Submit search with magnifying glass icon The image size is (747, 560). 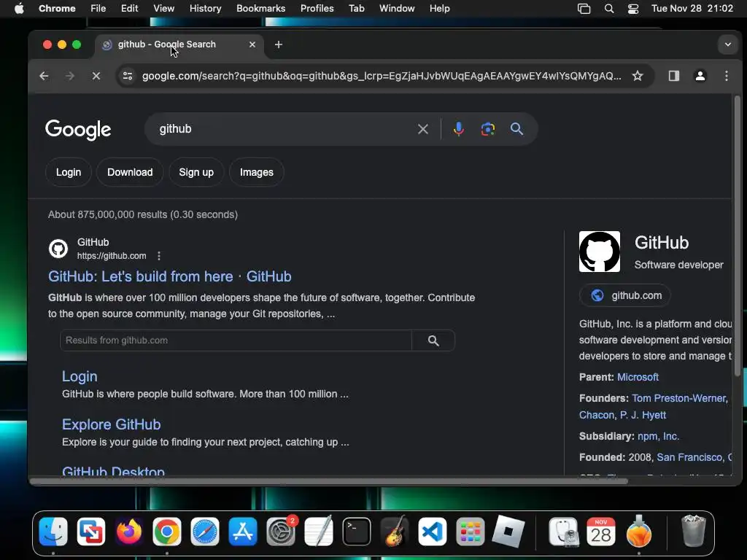pyautogui.click(x=517, y=129)
